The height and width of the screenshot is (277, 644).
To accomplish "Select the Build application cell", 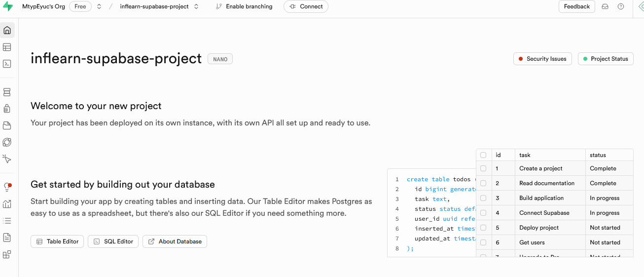I will [x=550, y=198].
